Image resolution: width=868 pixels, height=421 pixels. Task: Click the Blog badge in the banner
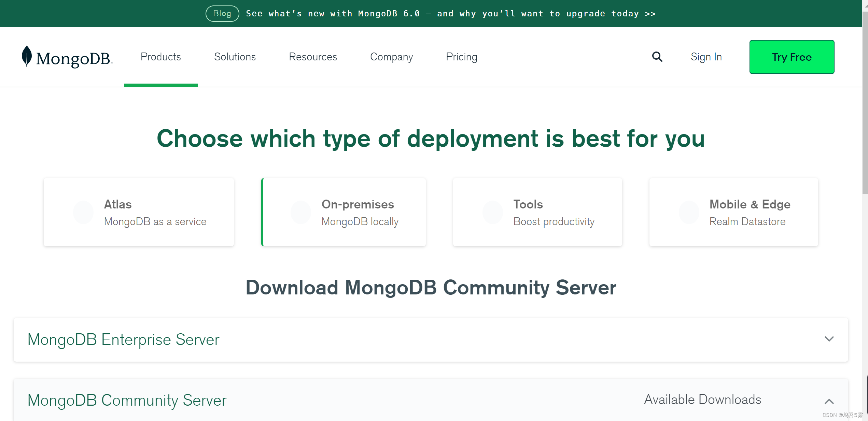click(x=222, y=13)
